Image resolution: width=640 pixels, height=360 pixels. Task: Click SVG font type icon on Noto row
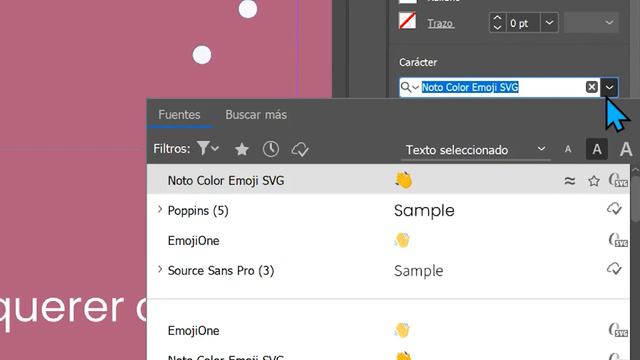click(x=618, y=180)
